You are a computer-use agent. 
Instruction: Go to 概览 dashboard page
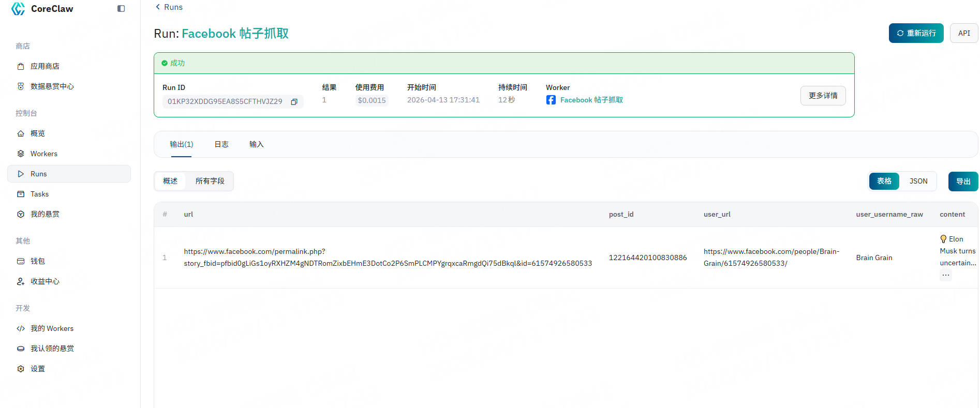(x=37, y=133)
